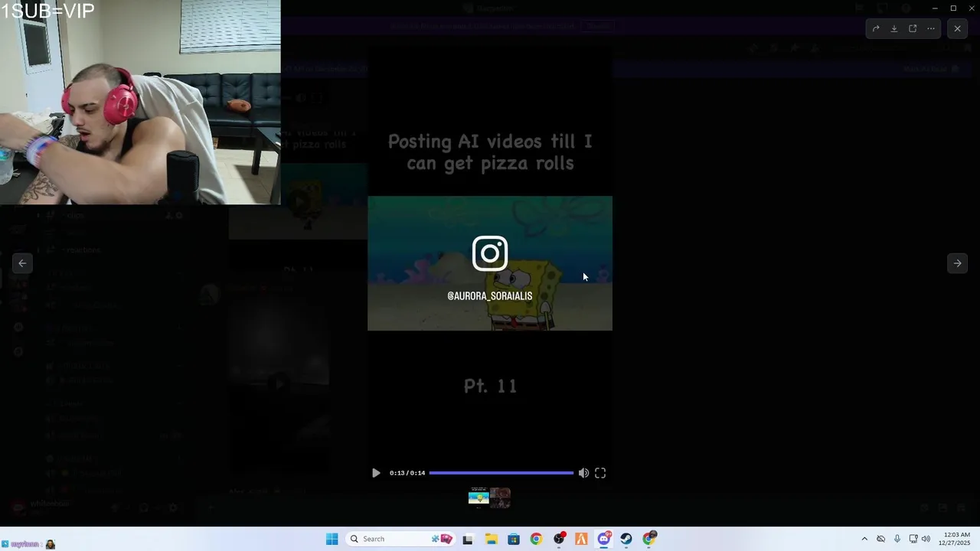Click the taskbar Search box
The image size is (980, 551).
pyautogui.click(x=400, y=539)
